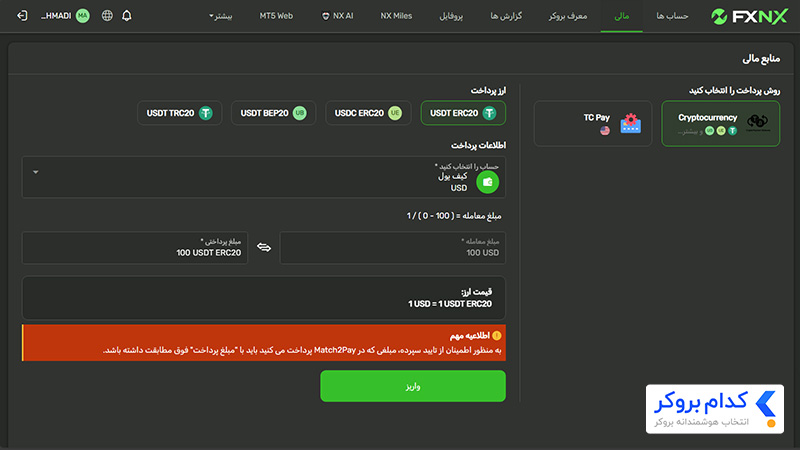Click the Tether icon on USDT TRC20
This screenshot has width=800, height=450.
click(x=206, y=113)
